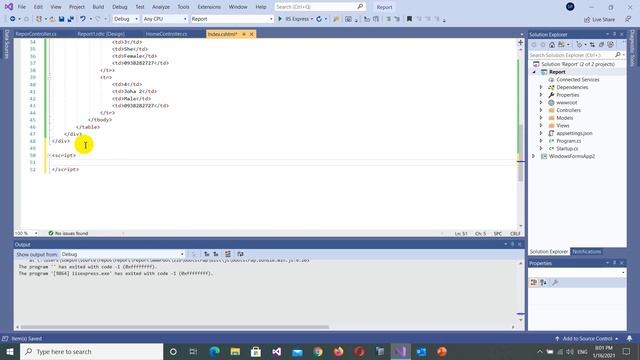
Task: Collapse the Report project node
Action: click(534, 72)
